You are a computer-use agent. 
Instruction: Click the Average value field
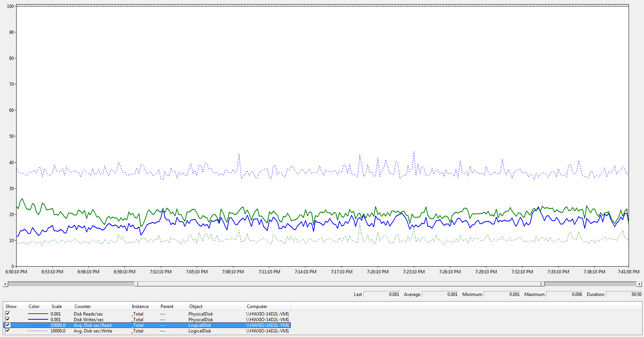pyautogui.click(x=440, y=294)
